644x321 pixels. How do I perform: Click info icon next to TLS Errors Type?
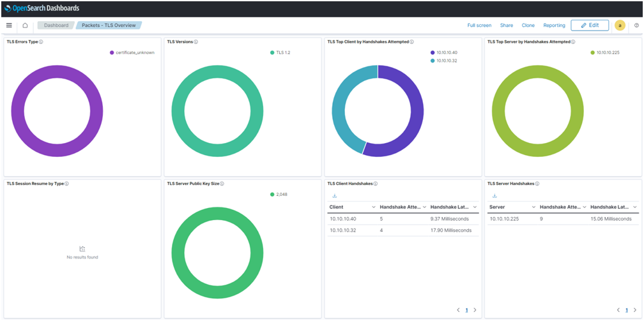(x=41, y=41)
